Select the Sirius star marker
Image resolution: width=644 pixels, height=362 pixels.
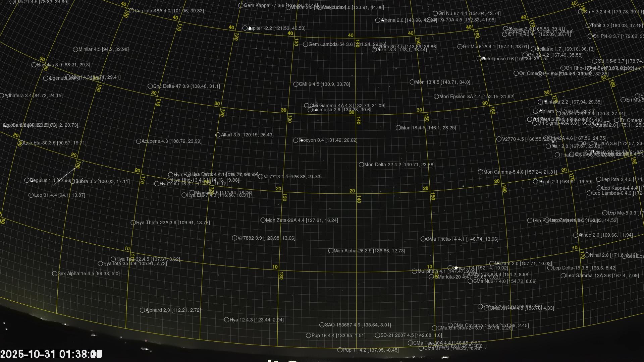click(x=450, y=268)
